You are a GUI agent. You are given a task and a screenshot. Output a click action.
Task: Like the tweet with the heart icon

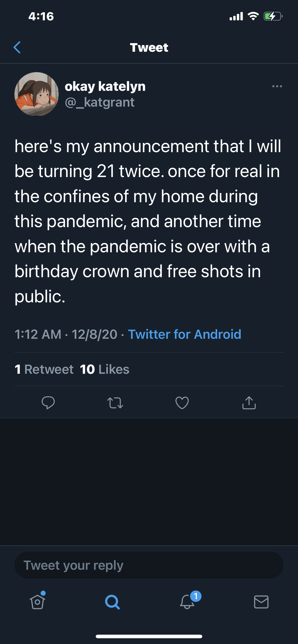pyautogui.click(x=182, y=403)
